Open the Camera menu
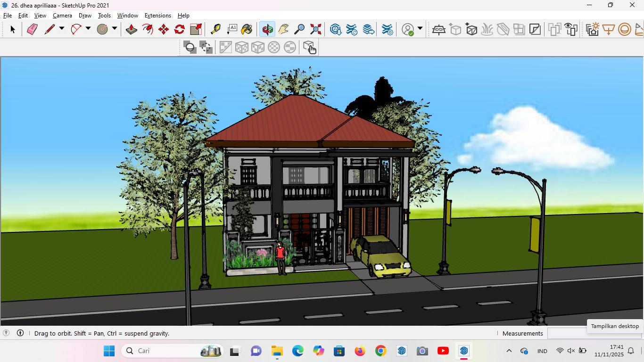This screenshot has height=362, width=644. [x=62, y=16]
